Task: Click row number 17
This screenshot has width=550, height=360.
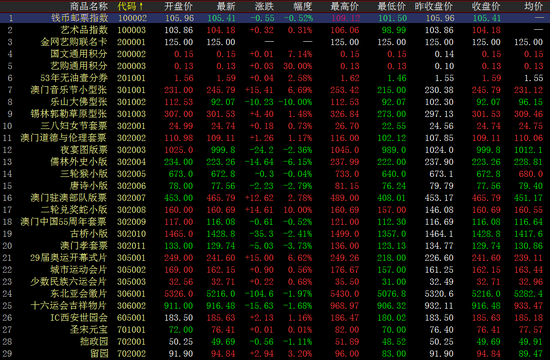Action: [x=7, y=209]
